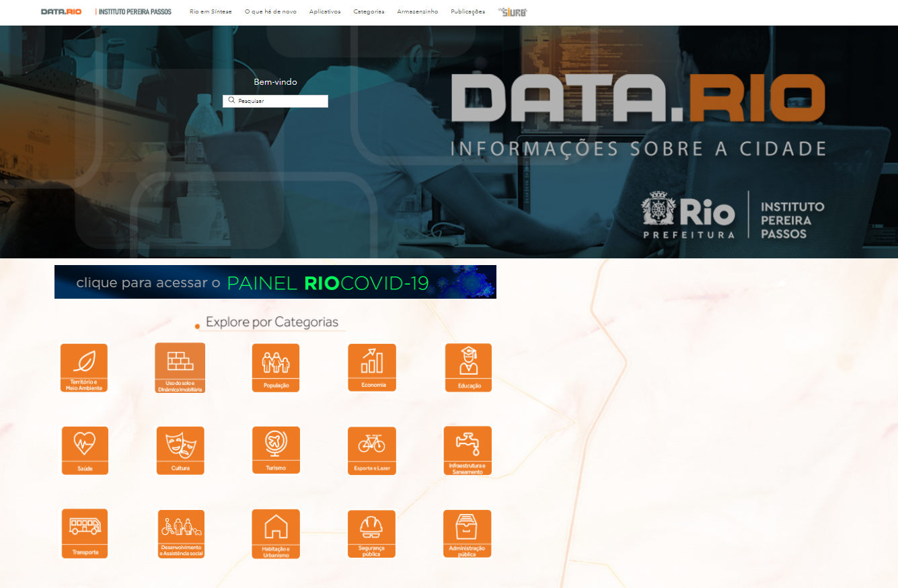Go to Publicações in the top navigation
The height and width of the screenshot is (588, 898).
click(x=467, y=11)
